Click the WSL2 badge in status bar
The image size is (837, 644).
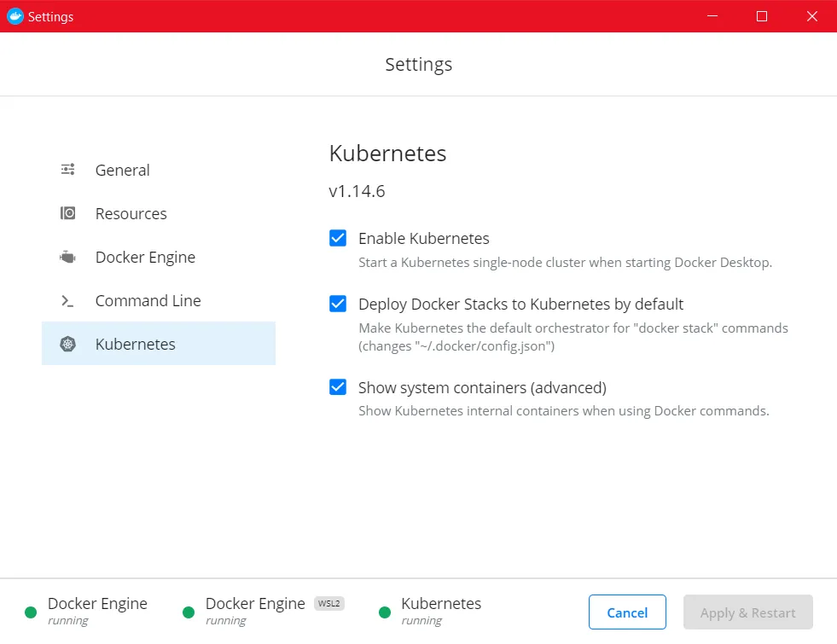point(329,604)
